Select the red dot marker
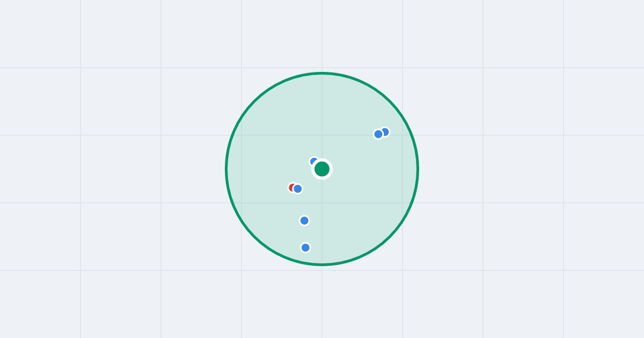The image size is (644, 338). (x=292, y=188)
